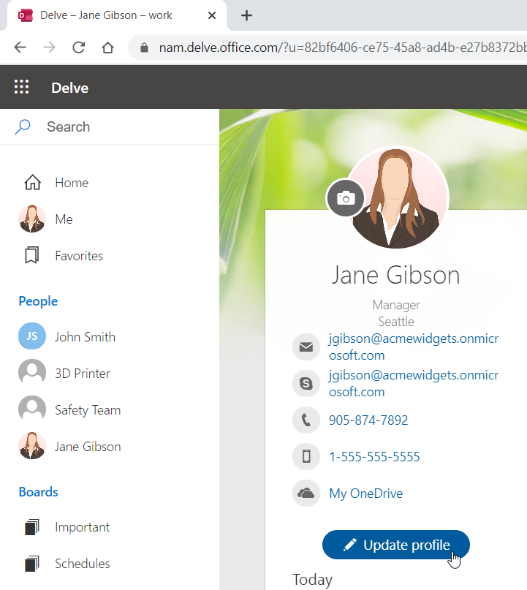Reload the page with the refresh icon
Viewport: 527px width, 590px height.
coord(79,47)
